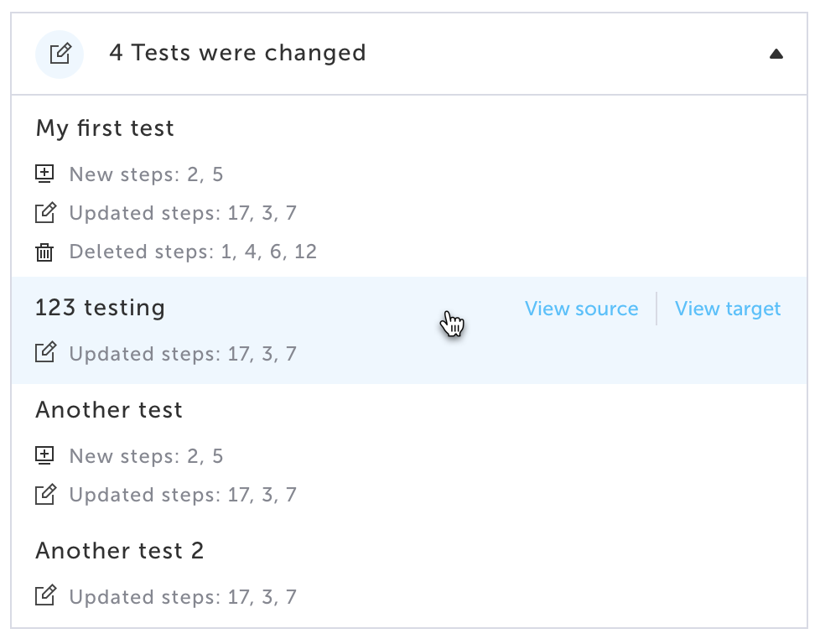Click the updated steps icon under 'Another test 2'
Screen dimensions: 820x644
pos(45,596)
